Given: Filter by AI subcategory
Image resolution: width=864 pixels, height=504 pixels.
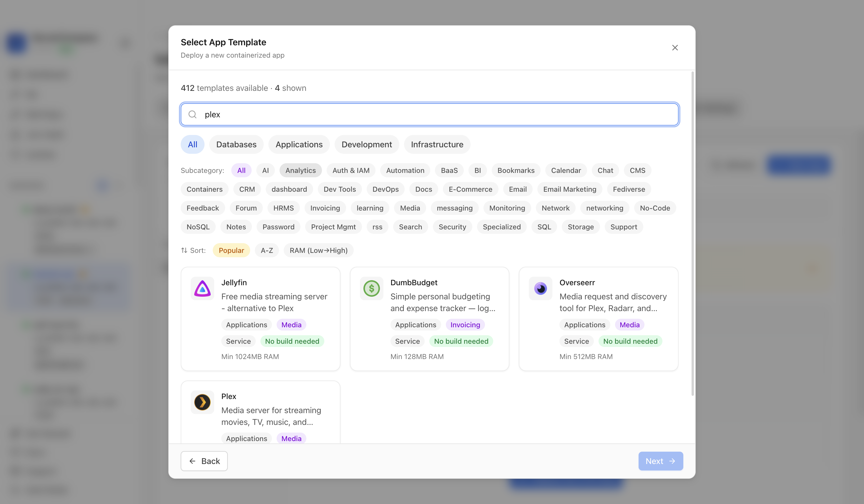Looking at the screenshot, I should coord(265,170).
